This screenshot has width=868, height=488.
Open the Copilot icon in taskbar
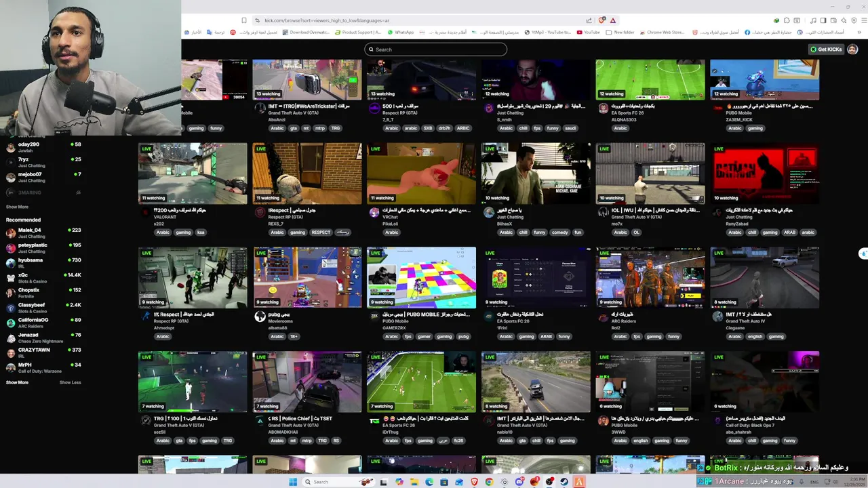[x=399, y=482]
